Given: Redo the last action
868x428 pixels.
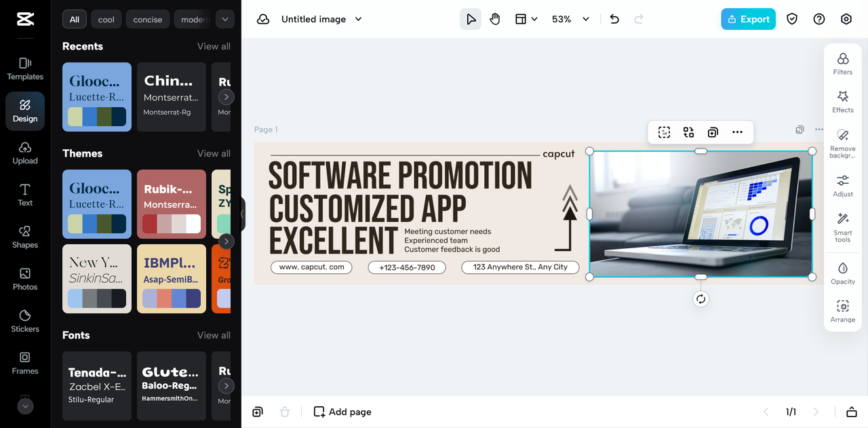Looking at the screenshot, I should click(639, 19).
